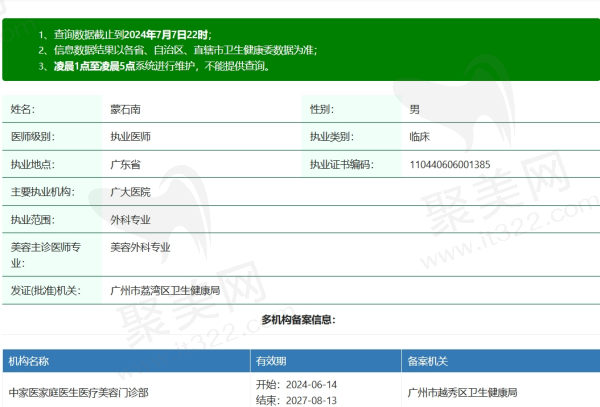Select the value 外科专业
Viewport: 600px width, 407px height.
130,220
